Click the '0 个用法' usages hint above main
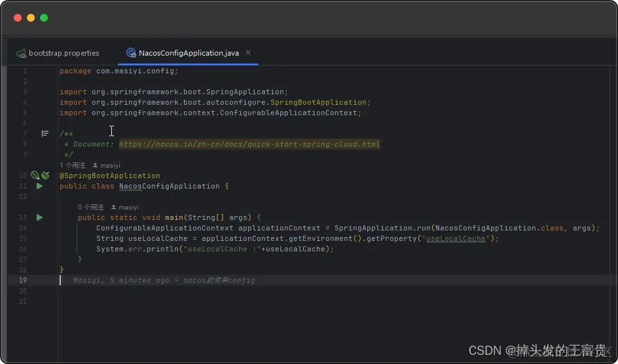This screenshot has width=618, height=364. [x=90, y=208]
